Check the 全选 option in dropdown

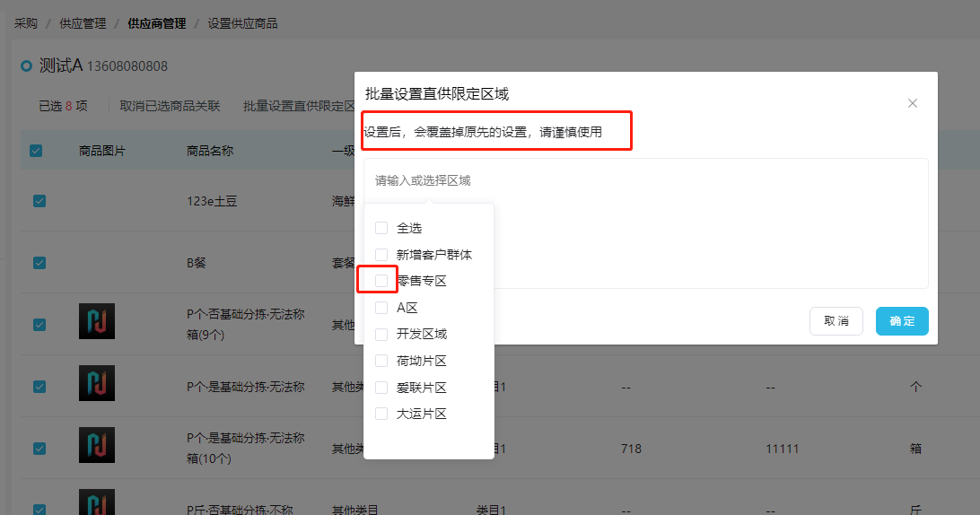381,228
